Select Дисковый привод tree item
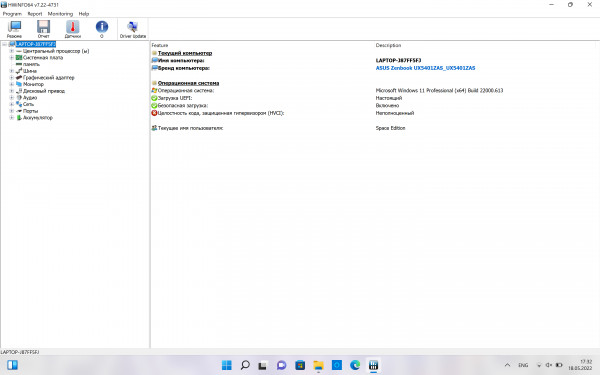Viewport: 600px width, 375px height. tap(44, 91)
